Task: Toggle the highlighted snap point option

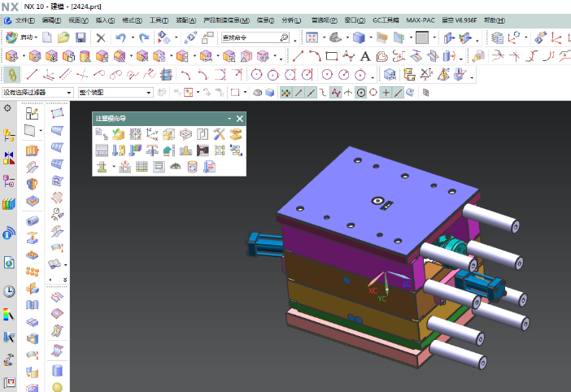Action: (x=285, y=93)
